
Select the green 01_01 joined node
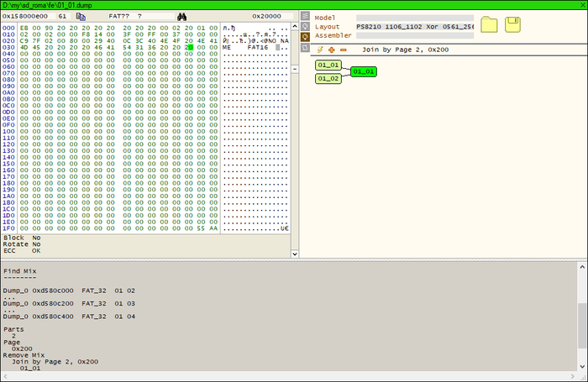click(x=364, y=71)
